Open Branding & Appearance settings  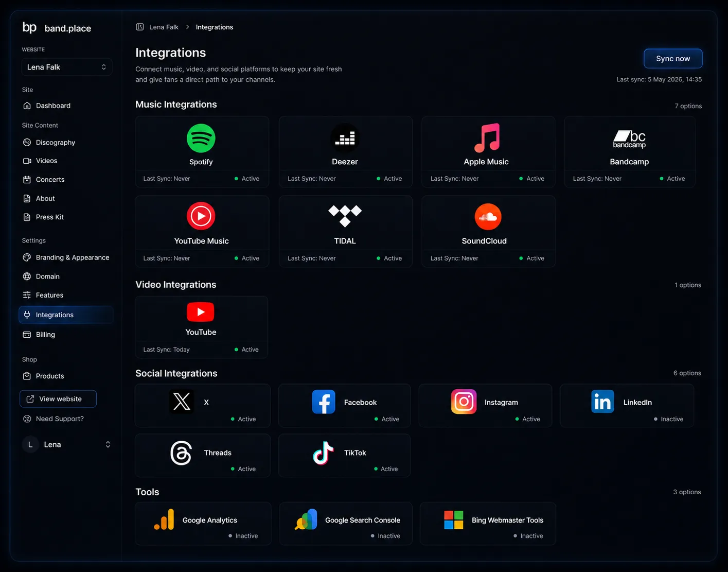click(66, 257)
